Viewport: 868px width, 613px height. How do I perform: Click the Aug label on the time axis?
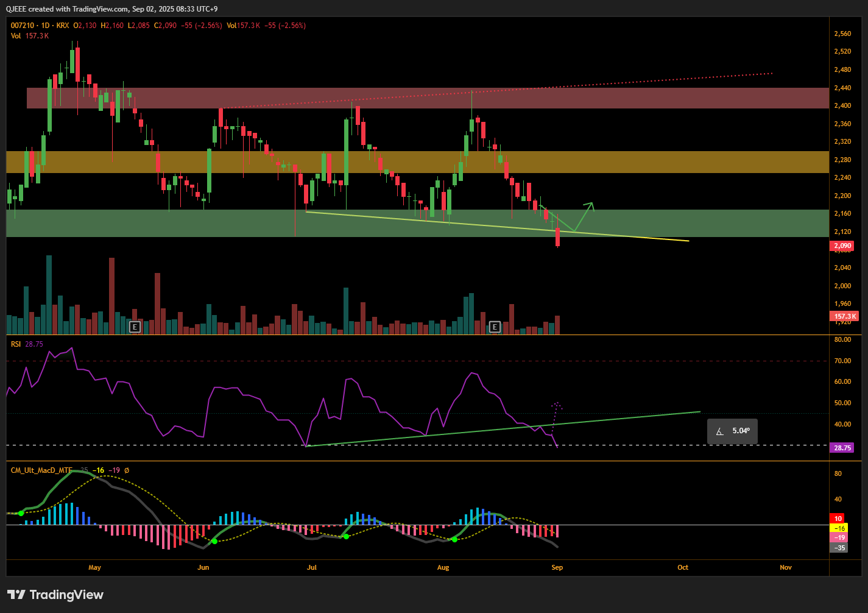(x=443, y=567)
